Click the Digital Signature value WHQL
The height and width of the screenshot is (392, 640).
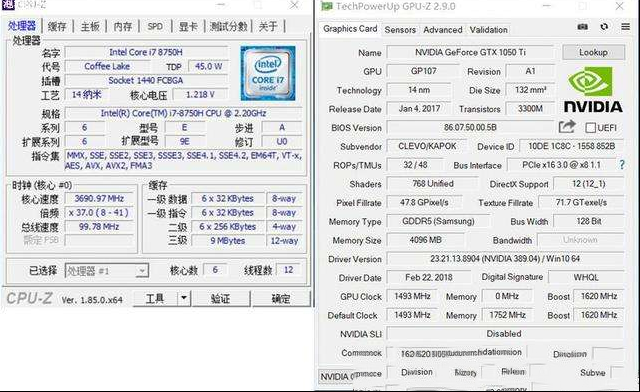[x=586, y=278]
